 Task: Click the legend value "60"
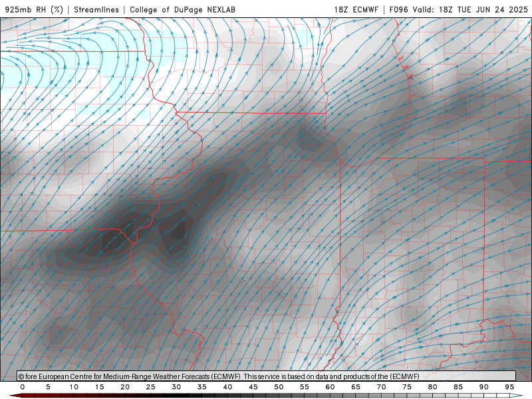330,387
